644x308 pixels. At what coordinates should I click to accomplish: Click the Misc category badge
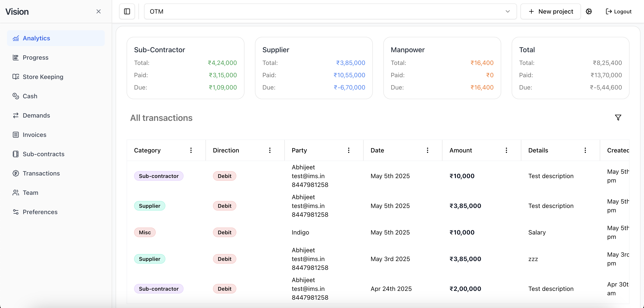145,232
